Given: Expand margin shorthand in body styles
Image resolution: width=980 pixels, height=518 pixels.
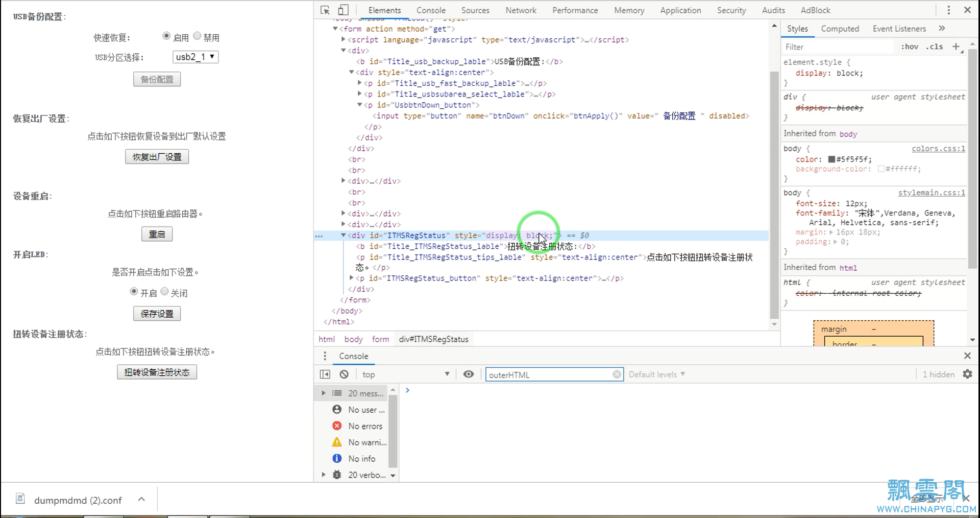Looking at the screenshot, I should coord(831,232).
